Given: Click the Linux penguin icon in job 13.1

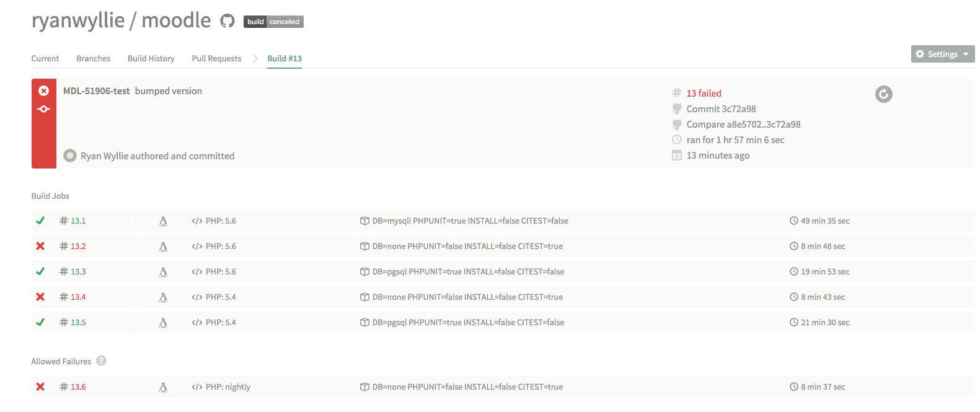Looking at the screenshot, I should click(163, 221).
